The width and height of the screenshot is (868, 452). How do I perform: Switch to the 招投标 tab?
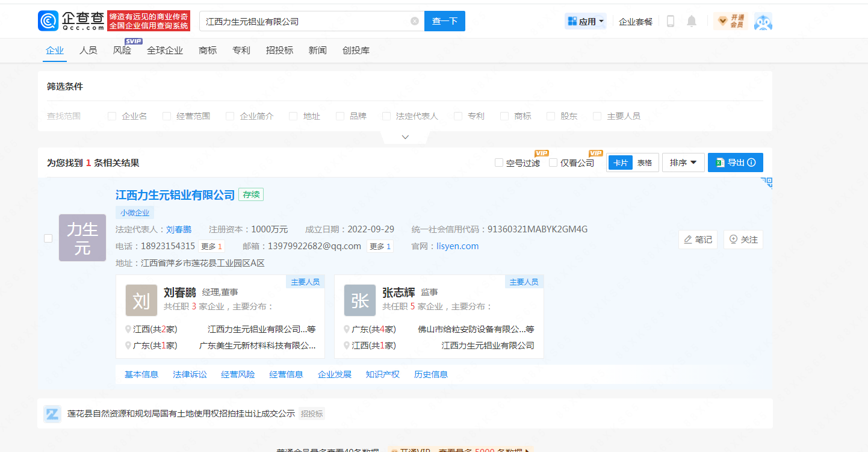[279, 51]
